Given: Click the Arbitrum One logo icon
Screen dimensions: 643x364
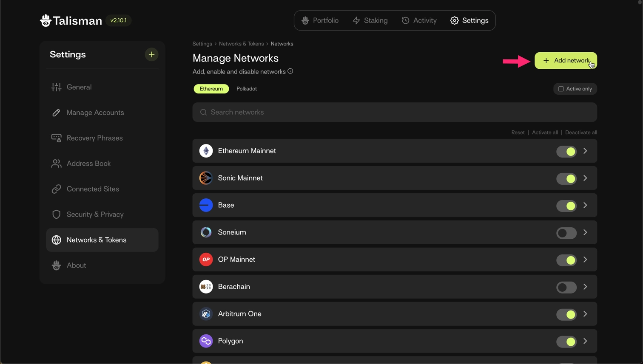Looking at the screenshot, I should tap(206, 314).
